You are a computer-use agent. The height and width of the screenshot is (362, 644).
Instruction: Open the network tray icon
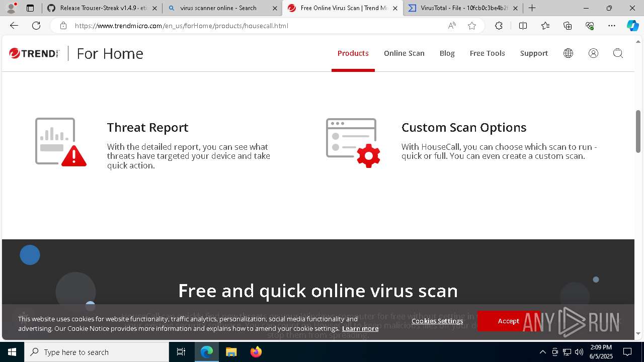tap(567, 352)
